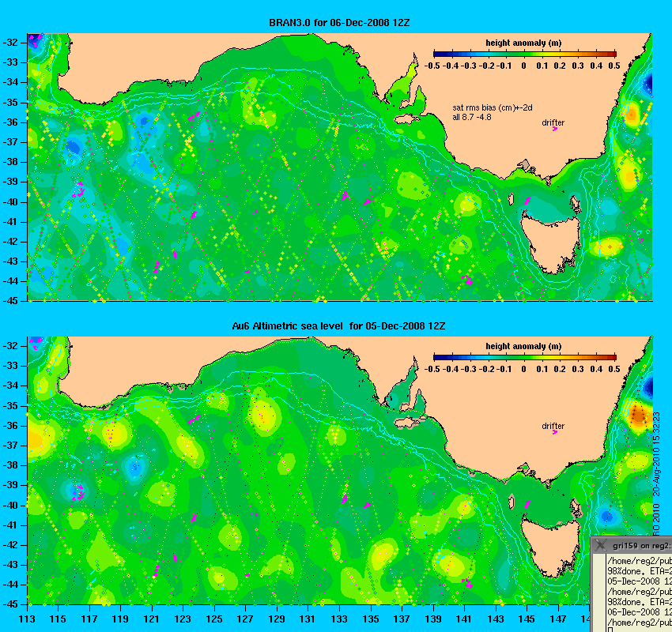The height and width of the screenshot is (632, 672).
Task: Click the -32 latitude label on the bottom panel
Action: coord(10,345)
